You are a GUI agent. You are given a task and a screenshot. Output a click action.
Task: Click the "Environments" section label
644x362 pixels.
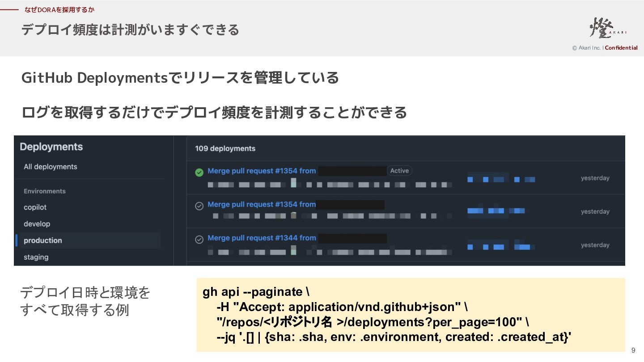tap(45, 191)
